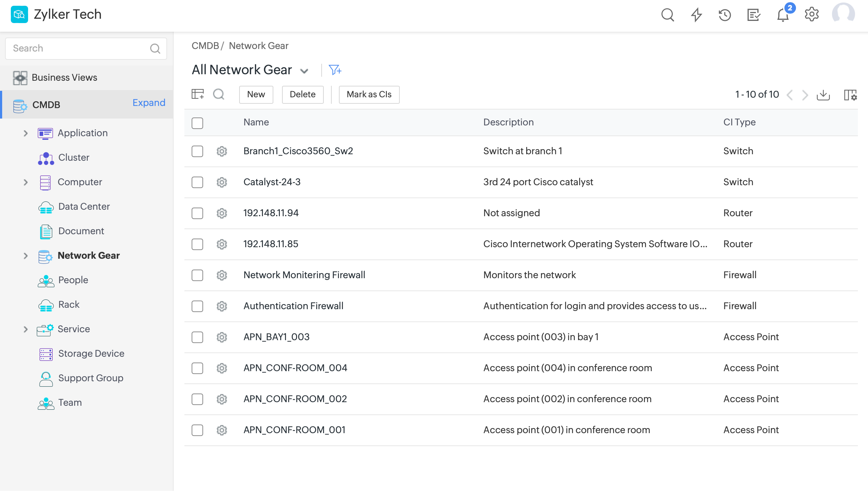Expand the Computer tree node
The height and width of the screenshot is (498, 868).
(26, 182)
